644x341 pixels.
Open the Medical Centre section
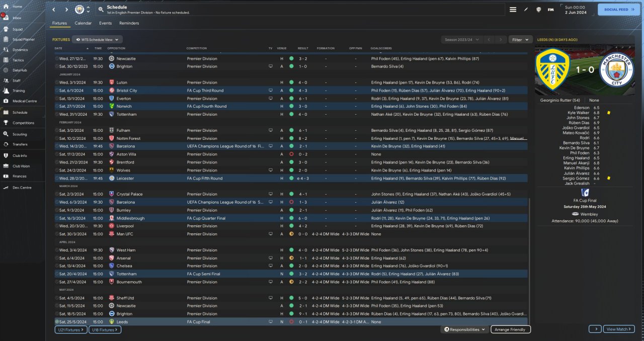(x=24, y=101)
